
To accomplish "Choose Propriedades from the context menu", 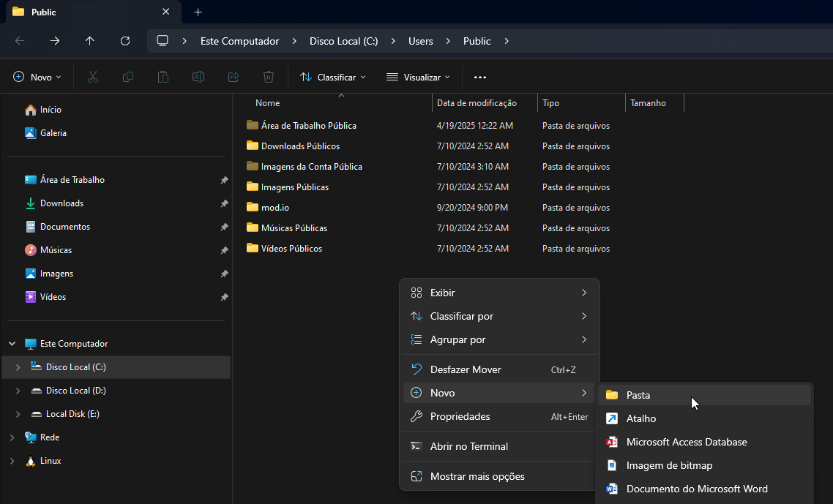I will pos(460,416).
